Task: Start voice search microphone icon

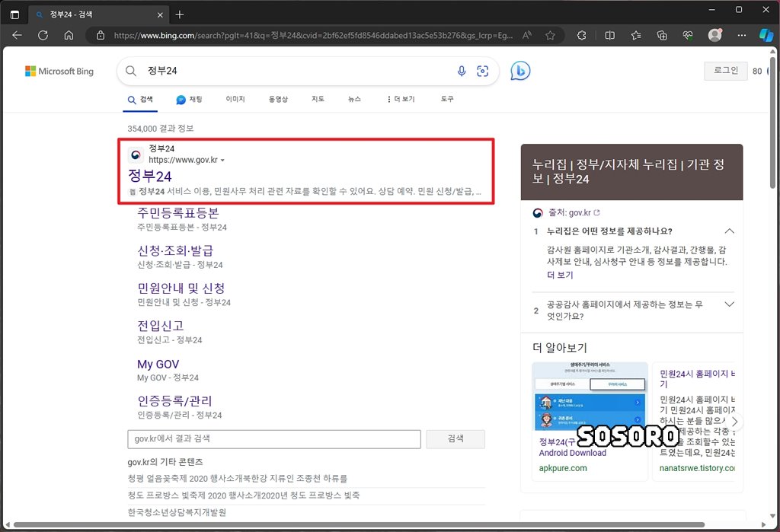Action: point(462,71)
